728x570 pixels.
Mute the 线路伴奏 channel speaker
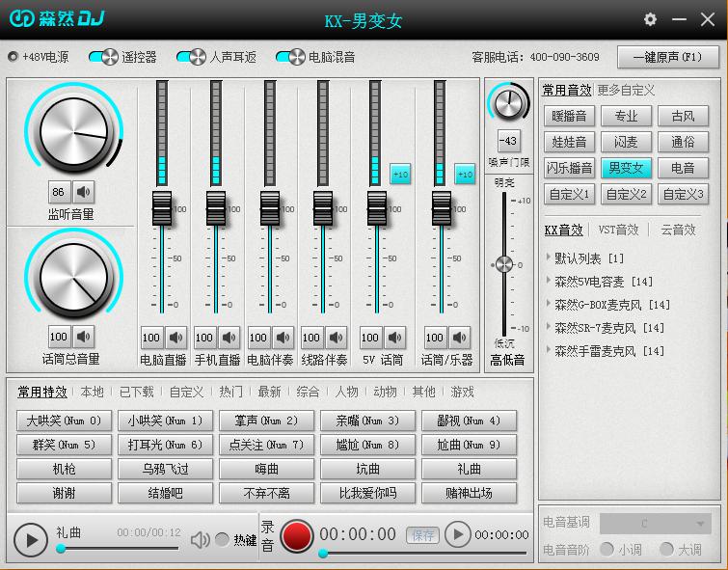pos(337,338)
